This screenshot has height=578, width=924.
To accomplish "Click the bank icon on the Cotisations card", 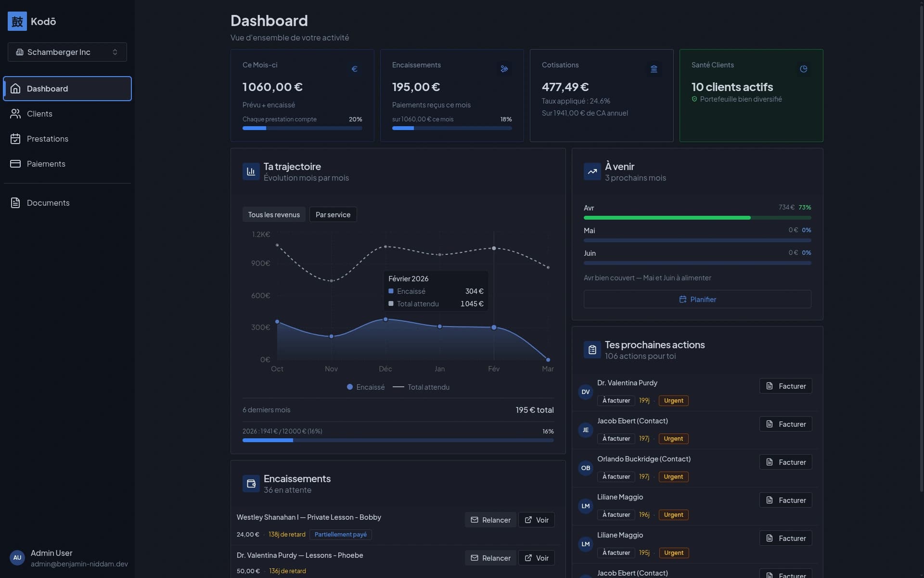I will coord(654,69).
